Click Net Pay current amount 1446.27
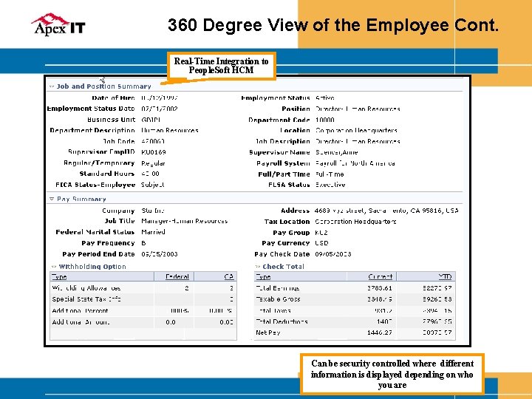 click(380, 332)
